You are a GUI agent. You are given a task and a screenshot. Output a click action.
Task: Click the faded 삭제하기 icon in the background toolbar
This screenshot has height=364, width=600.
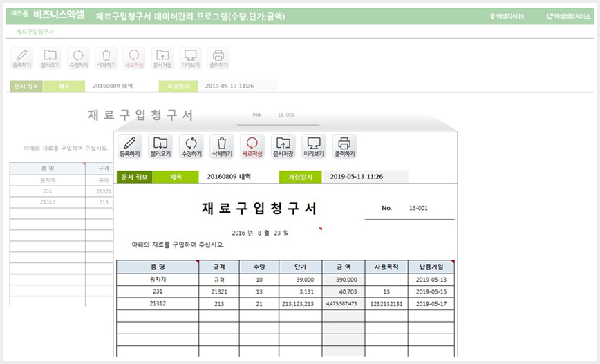coord(106,59)
